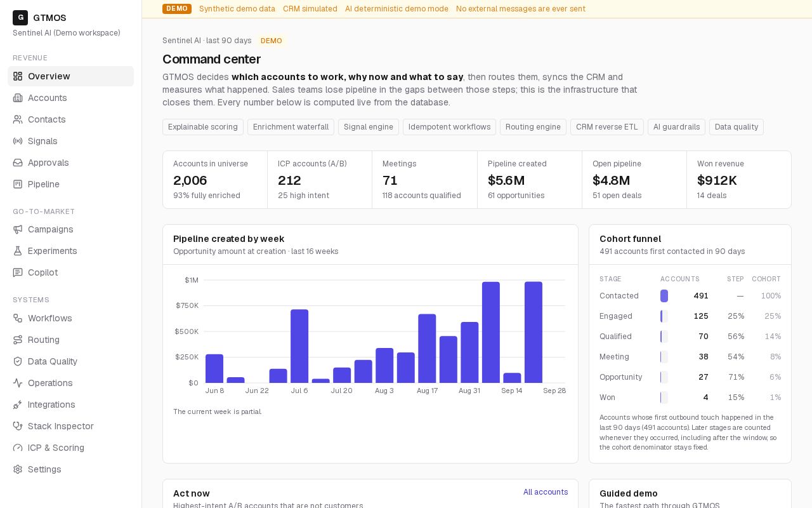Go to Overview in the sidebar
The width and height of the screenshot is (812, 508).
[x=70, y=76]
